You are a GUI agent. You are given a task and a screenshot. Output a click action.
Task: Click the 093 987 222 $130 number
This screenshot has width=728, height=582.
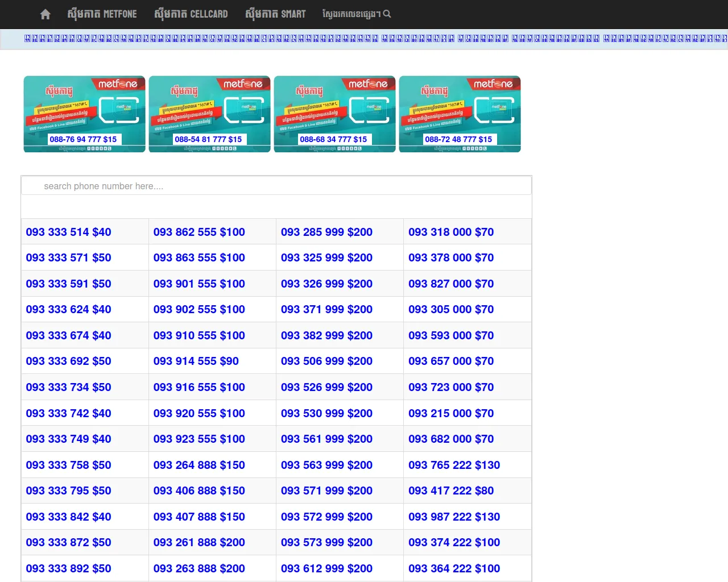click(x=454, y=517)
